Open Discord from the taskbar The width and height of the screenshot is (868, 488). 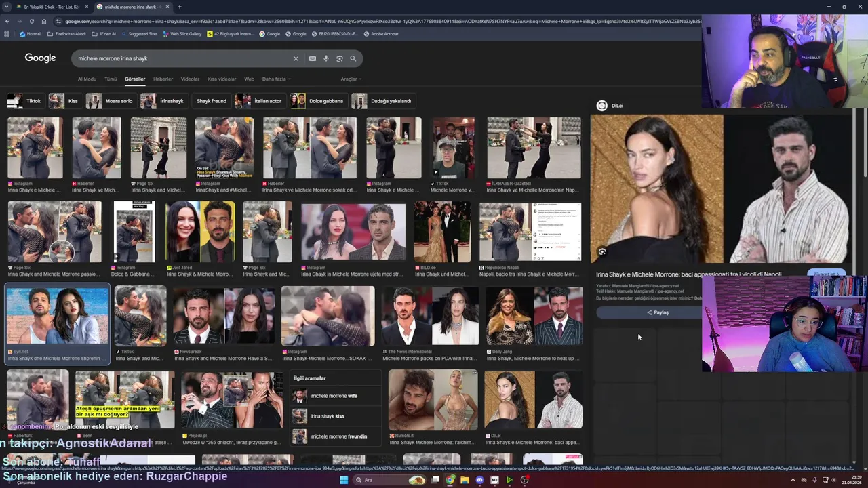(479, 480)
